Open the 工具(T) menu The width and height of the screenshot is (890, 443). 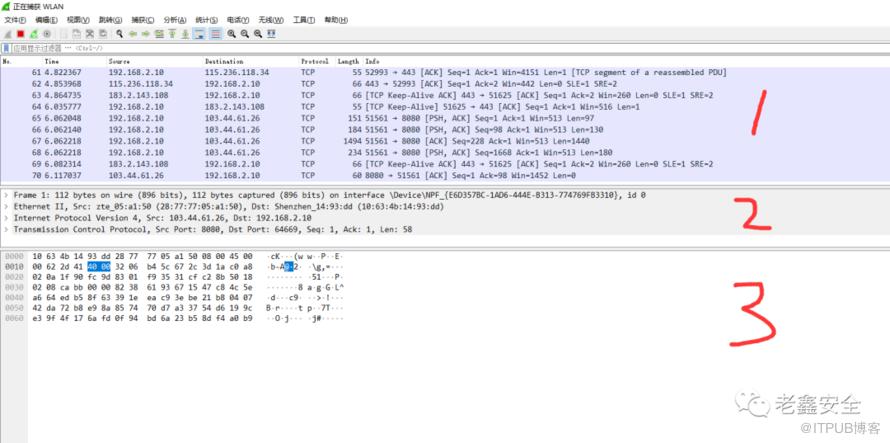pyautogui.click(x=304, y=20)
